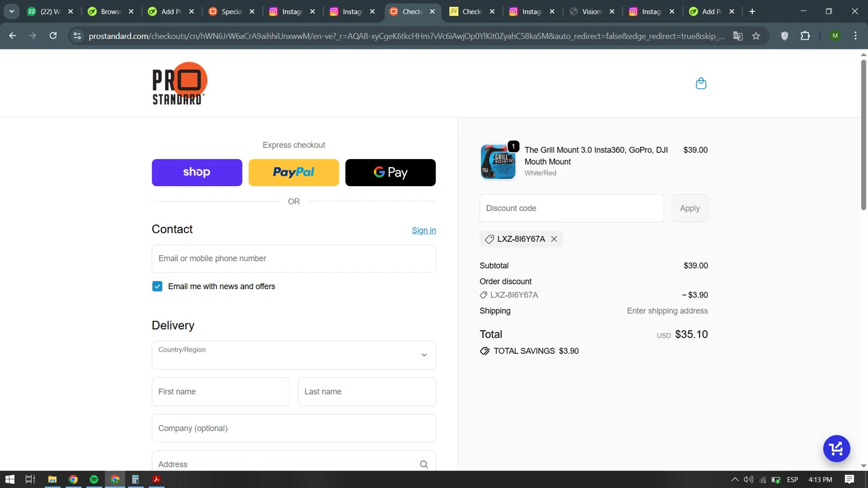View site information icon in address bar
This screenshot has width=868, height=488.
click(77, 36)
